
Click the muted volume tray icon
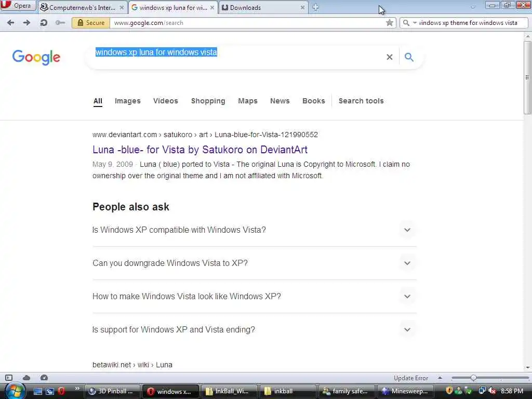(493, 391)
